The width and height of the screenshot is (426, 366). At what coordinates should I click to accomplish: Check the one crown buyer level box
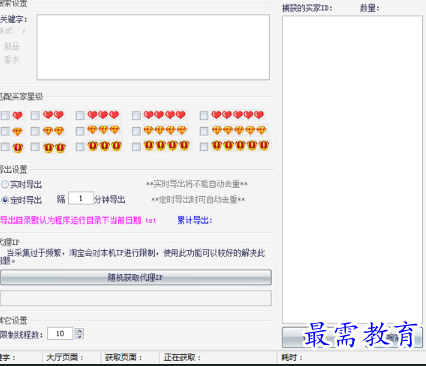tap(5, 147)
